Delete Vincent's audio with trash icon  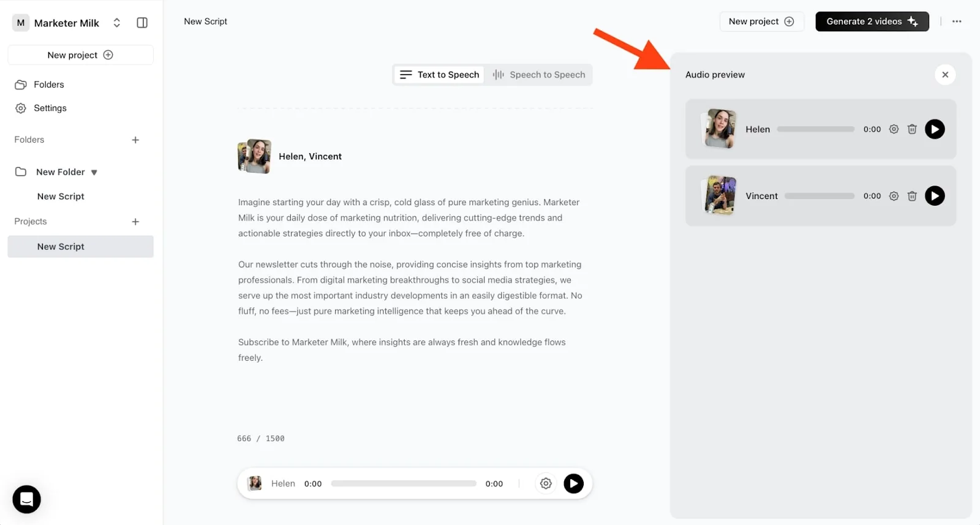(912, 196)
